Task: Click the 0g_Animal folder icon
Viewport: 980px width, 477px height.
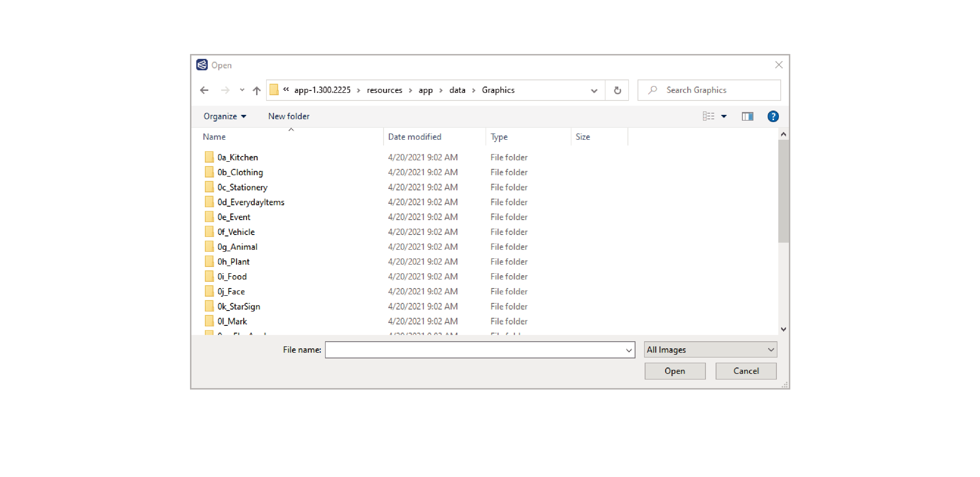Action: (x=209, y=247)
